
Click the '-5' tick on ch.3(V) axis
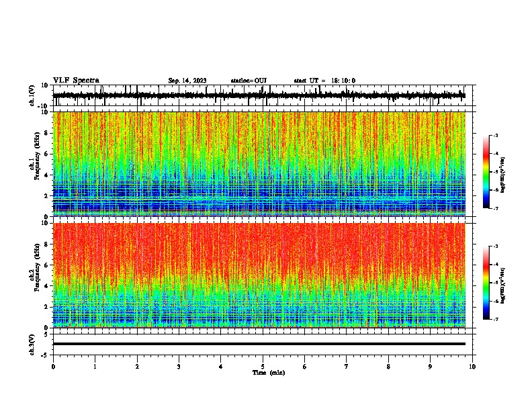pyautogui.click(x=45, y=355)
